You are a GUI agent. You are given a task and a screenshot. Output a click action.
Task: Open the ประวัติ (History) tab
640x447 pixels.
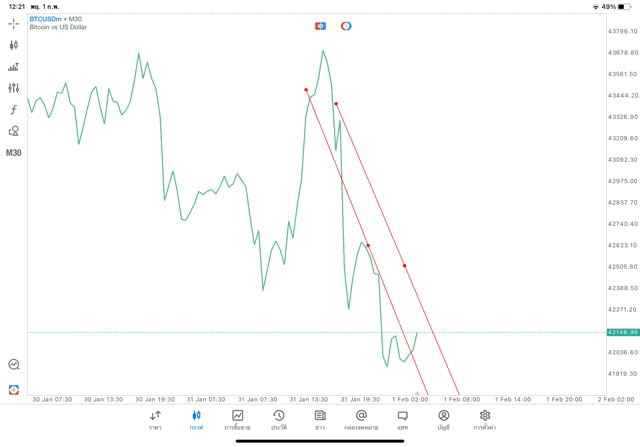point(279,419)
